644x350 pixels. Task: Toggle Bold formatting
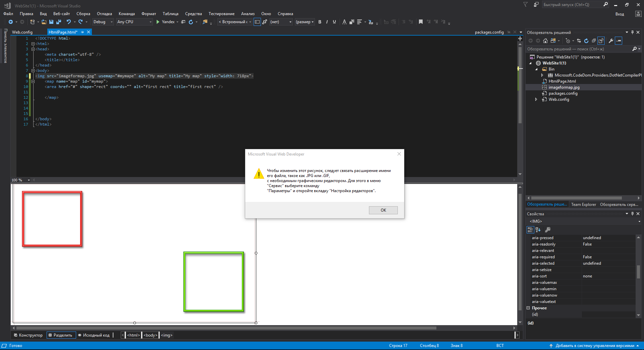coord(320,22)
